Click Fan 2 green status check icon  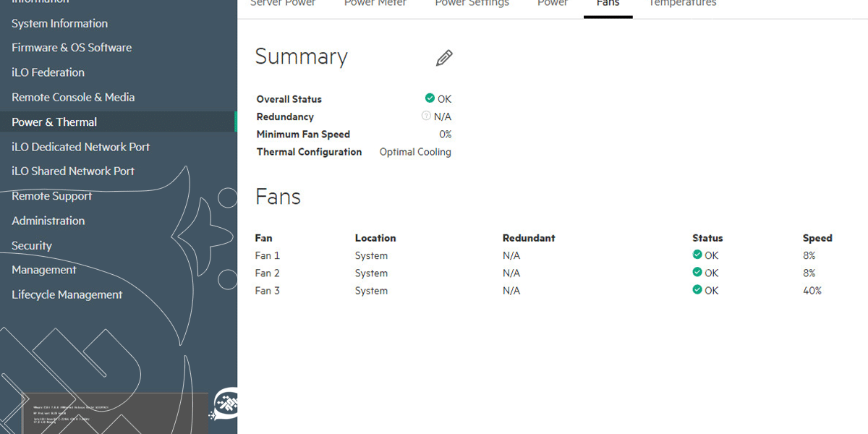[697, 272]
